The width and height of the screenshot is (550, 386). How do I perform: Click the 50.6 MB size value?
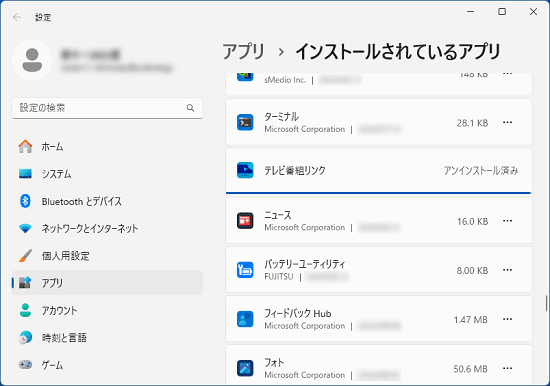point(470,369)
